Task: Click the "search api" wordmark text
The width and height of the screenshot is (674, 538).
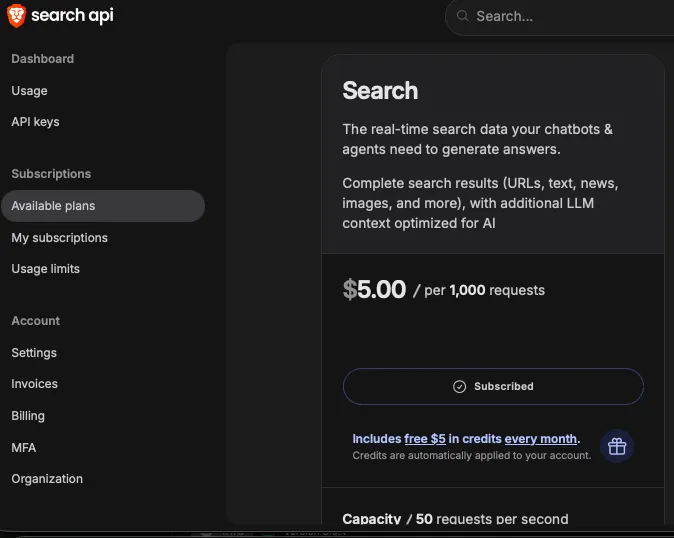Action: (x=72, y=16)
